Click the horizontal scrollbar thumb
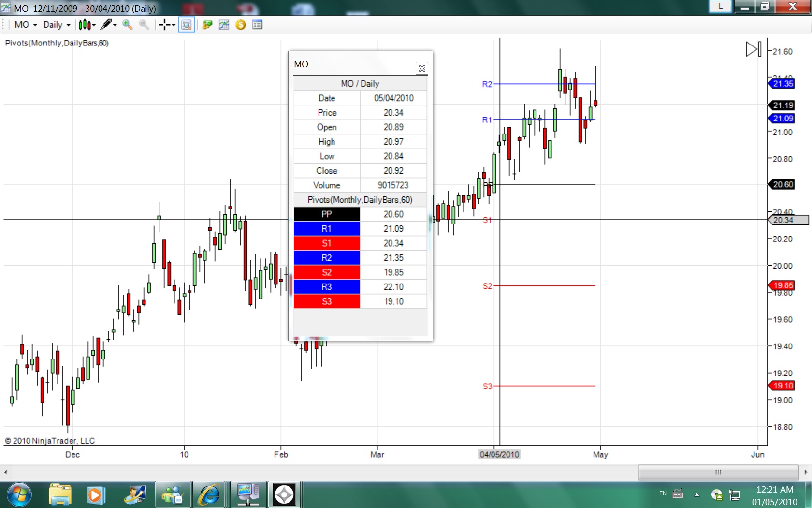Image resolution: width=812 pixels, height=508 pixels. tap(718, 472)
